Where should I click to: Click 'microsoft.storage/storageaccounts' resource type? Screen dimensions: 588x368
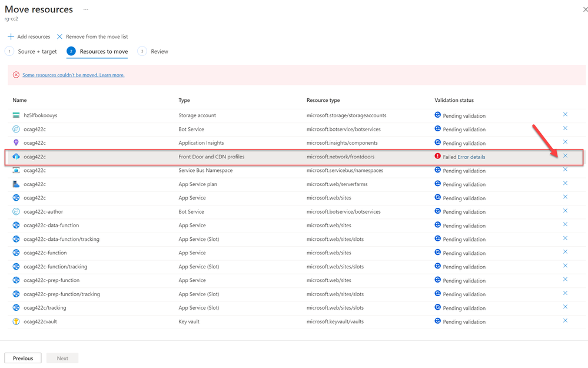tap(346, 115)
